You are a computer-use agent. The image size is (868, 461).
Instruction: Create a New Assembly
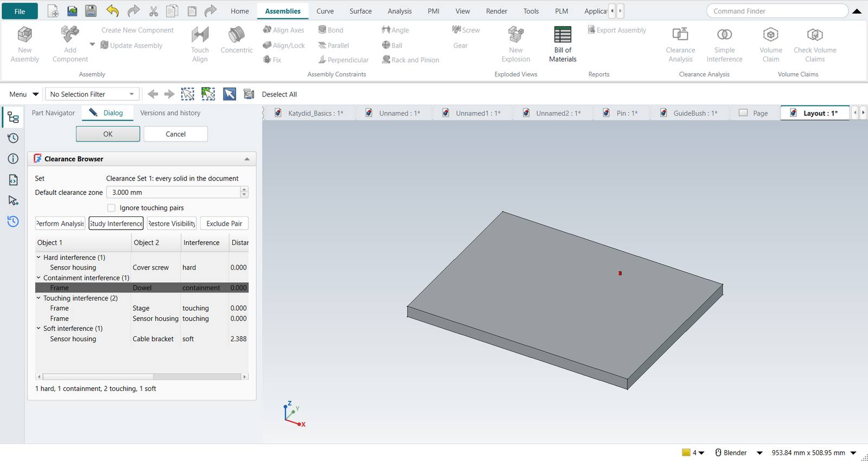click(x=25, y=44)
